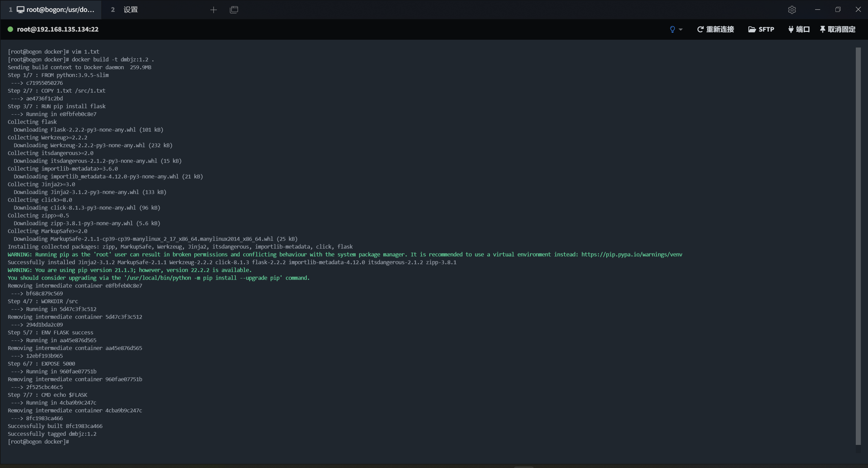Click the tab overview windows icon
Viewport: 868px width, 468px height.
234,10
